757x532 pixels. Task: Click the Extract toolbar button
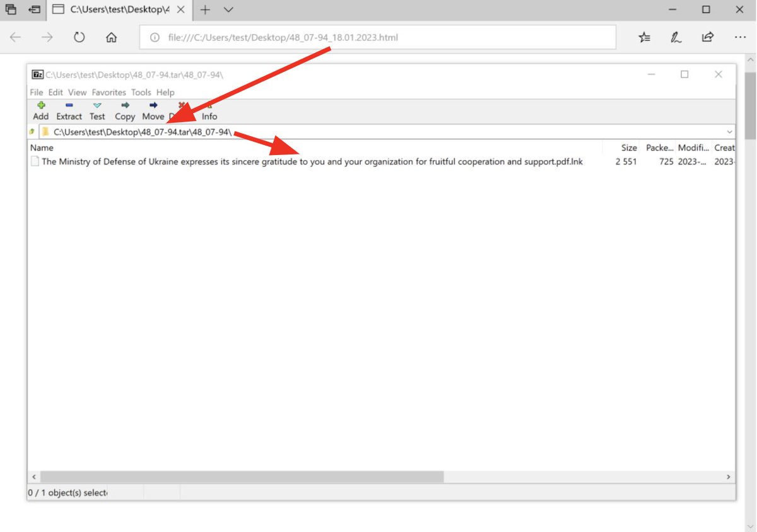pos(69,111)
